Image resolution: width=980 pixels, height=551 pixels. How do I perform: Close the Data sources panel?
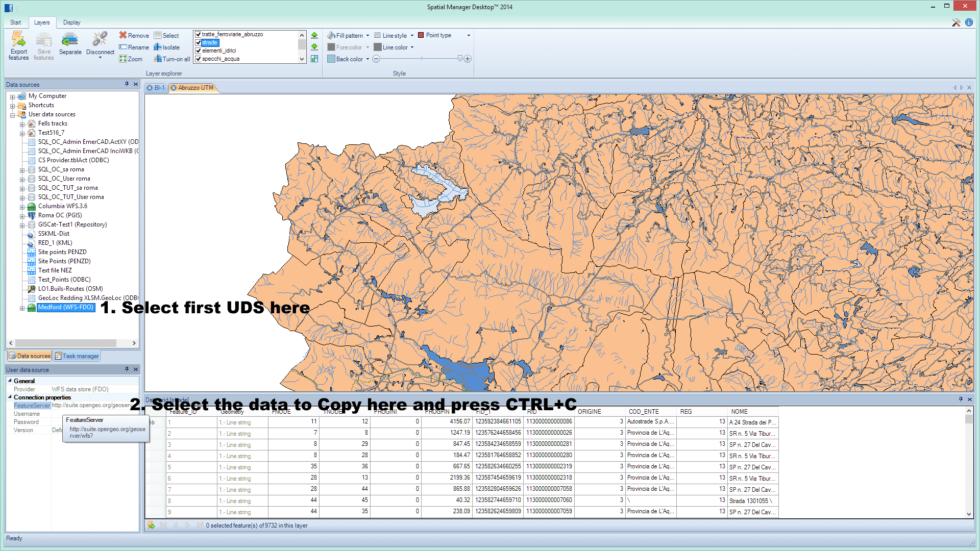136,84
